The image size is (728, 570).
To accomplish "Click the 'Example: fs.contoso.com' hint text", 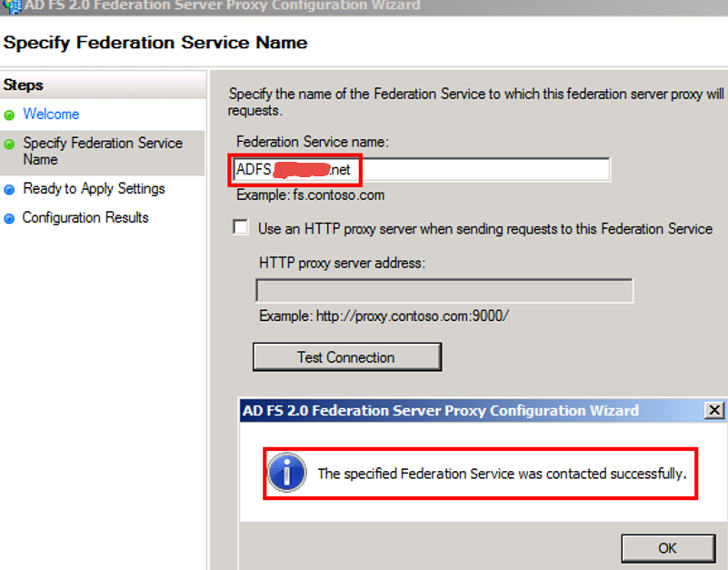I will (x=310, y=195).
